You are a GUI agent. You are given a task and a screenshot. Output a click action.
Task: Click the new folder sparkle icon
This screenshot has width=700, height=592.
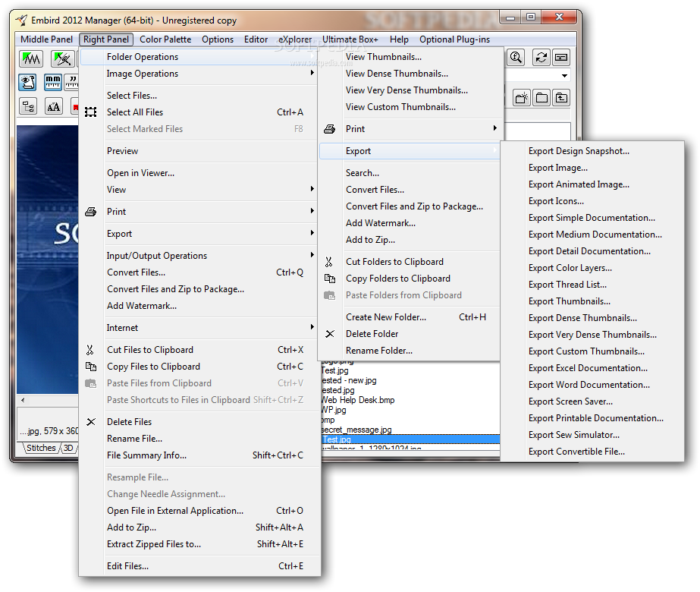522,98
